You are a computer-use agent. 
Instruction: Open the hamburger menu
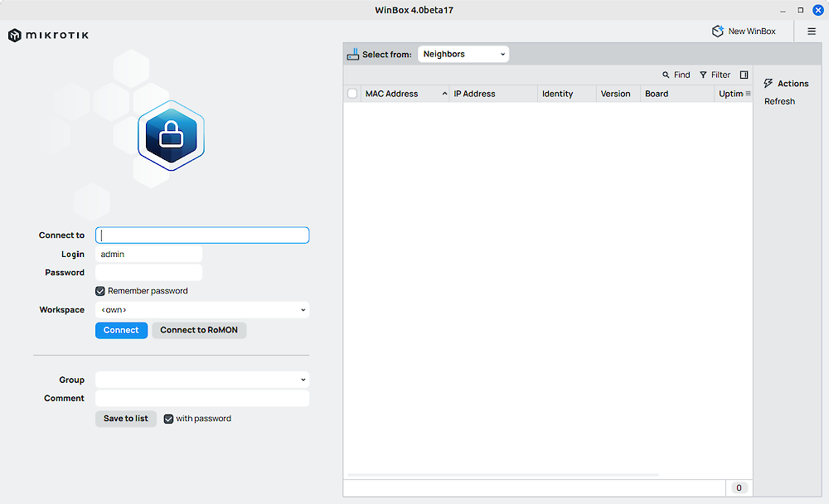click(812, 31)
